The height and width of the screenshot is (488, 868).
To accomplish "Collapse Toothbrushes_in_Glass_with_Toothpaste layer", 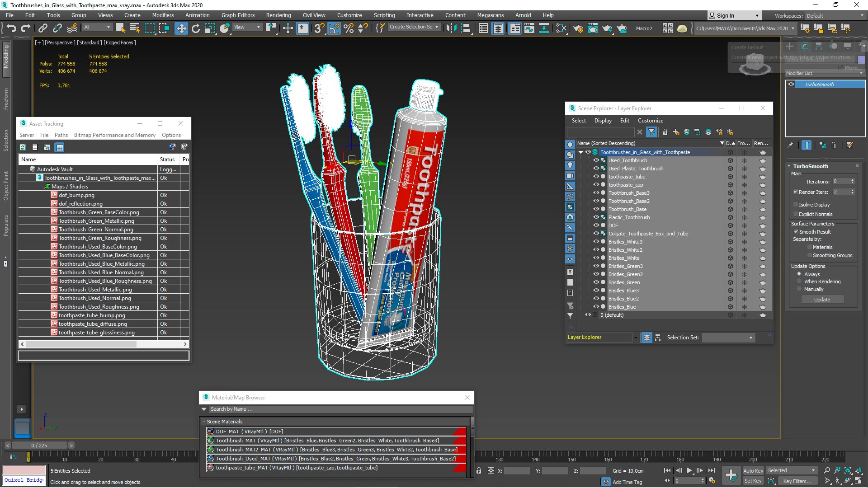I will tap(581, 152).
